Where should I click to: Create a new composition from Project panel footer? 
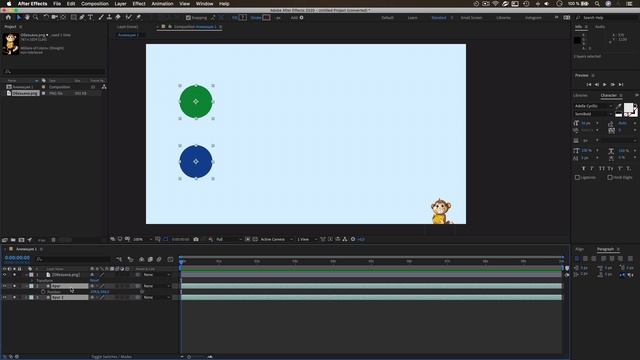point(22,240)
